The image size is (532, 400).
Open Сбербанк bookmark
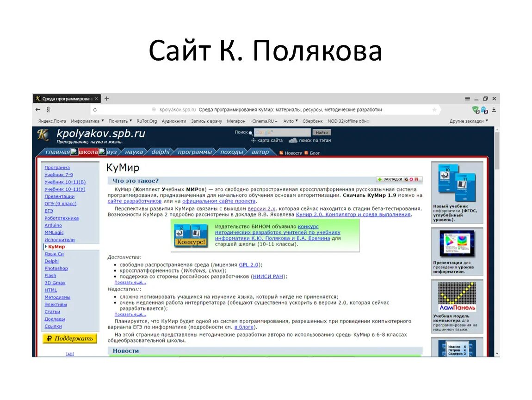(x=312, y=121)
